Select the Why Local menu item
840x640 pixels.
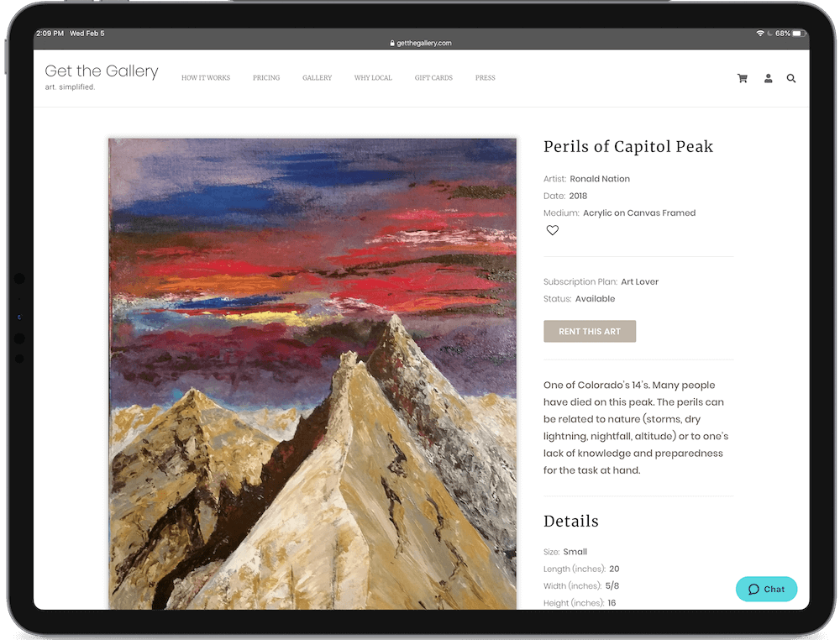coord(373,78)
